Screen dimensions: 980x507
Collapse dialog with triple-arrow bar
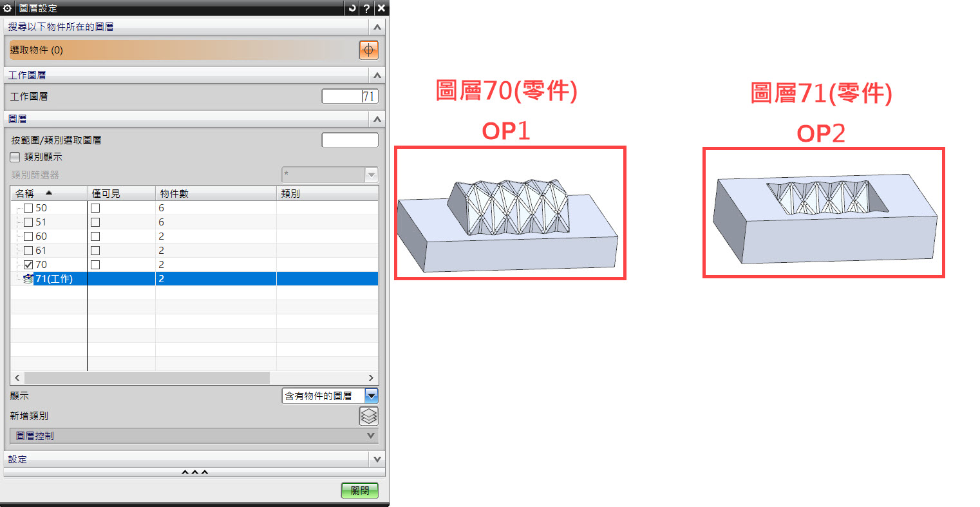tap(194, 473)
